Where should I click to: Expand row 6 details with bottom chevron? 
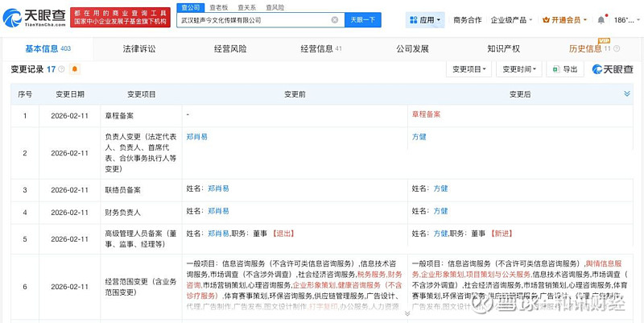[407, 313]
